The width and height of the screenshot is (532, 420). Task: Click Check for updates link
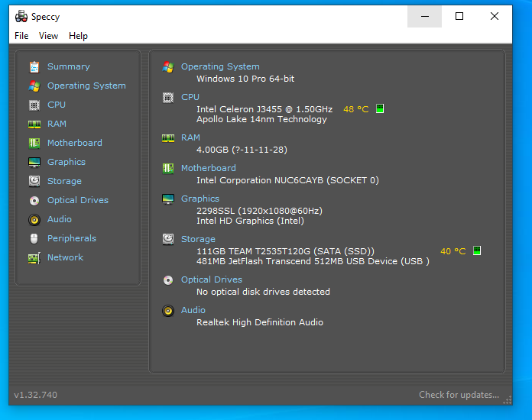coord(459,395)
